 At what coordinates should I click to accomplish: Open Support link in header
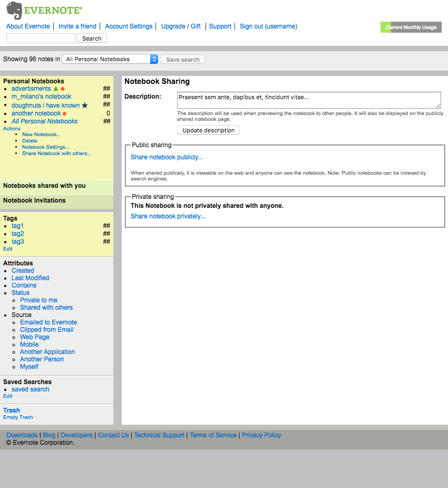tap(220, 26)
